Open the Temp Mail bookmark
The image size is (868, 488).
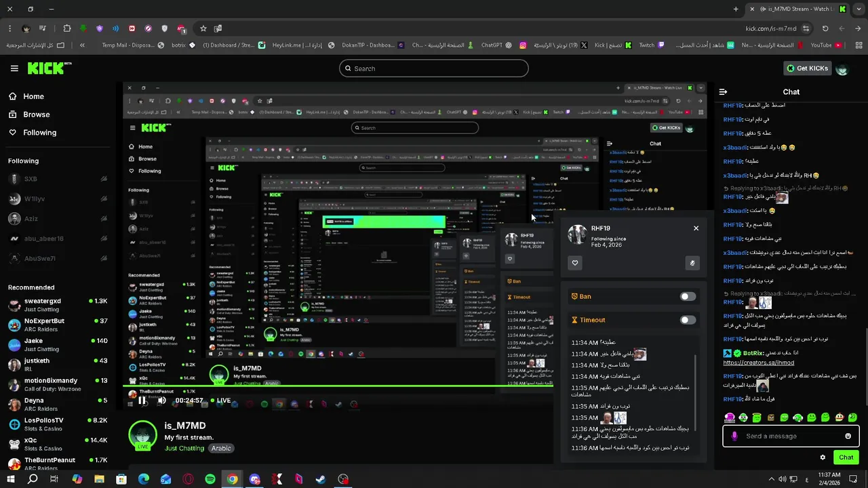[133, 45]
